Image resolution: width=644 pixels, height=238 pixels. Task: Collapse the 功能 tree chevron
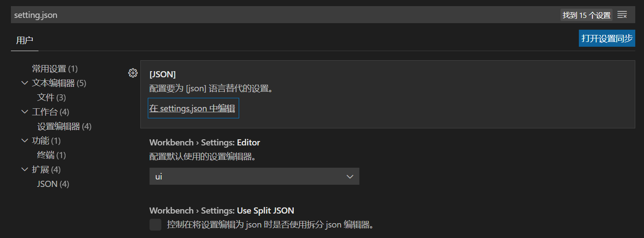(x=24, y=141)
